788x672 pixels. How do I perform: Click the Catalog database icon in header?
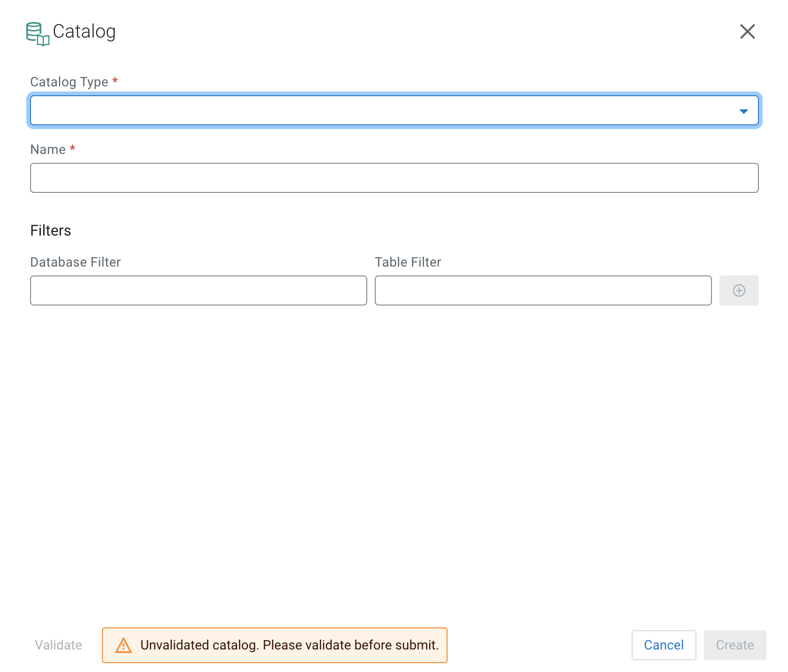(38, 34)
